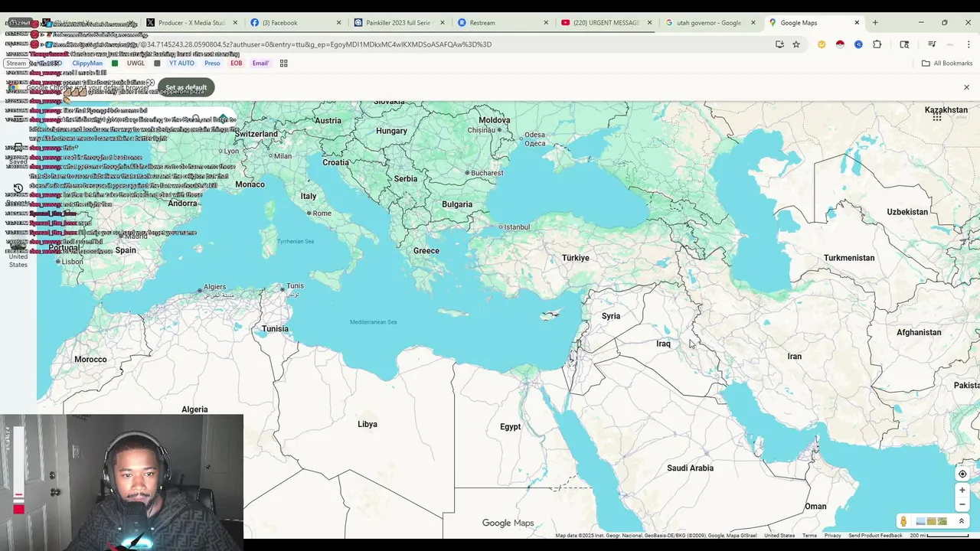
Task: Open the Preso bookmark
Action: pos(212,64)
